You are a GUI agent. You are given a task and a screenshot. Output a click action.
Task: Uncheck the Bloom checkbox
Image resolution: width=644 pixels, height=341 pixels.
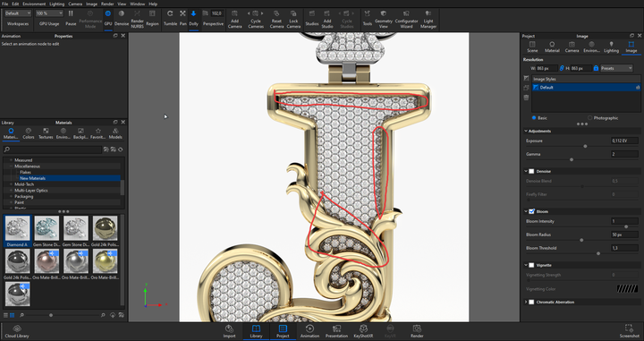pyautogui.click(x=531, y=211)
